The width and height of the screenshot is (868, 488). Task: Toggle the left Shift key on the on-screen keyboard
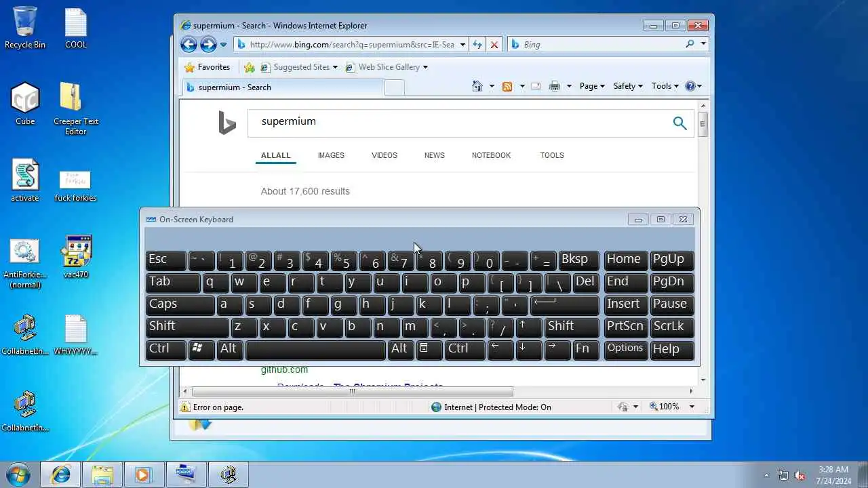coord(187,327)
